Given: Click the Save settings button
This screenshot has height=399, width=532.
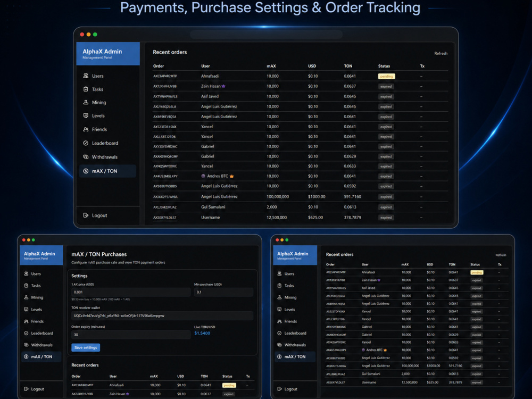Looking at the screenshot, I should (86, 347).
